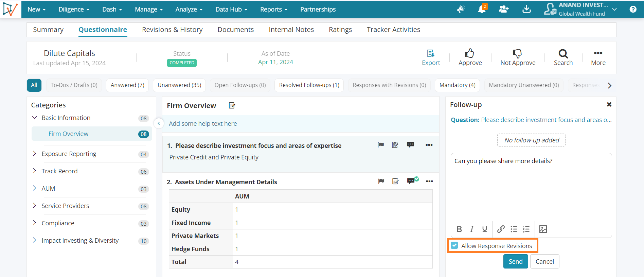Switch to the Summary tab
The image size is (644, 277).
click(48, 30)
